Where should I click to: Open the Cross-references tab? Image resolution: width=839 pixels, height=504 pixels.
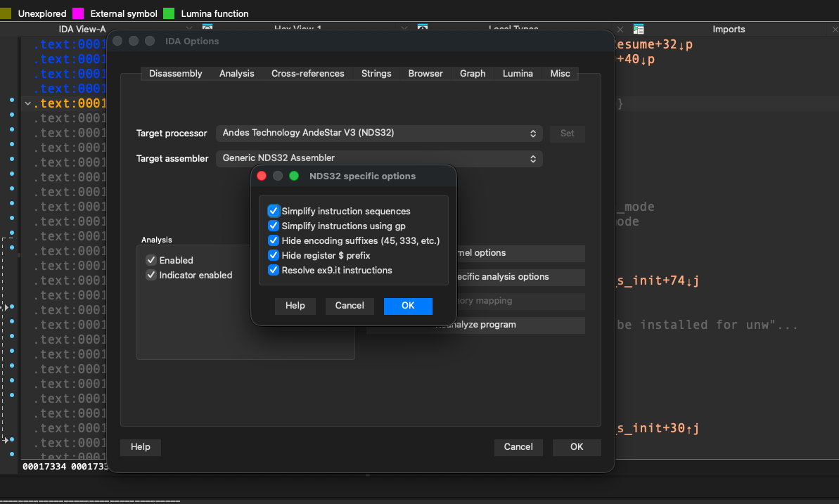click(307, 73)
